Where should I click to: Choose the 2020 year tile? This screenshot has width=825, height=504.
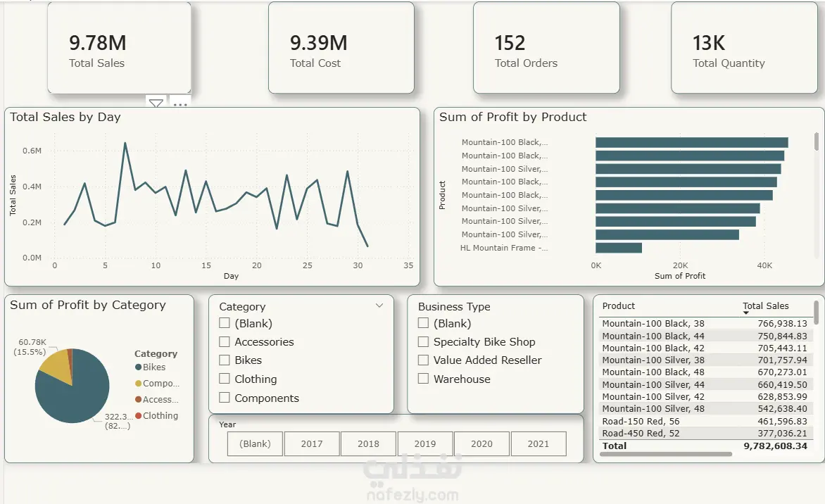click(482, 443)
